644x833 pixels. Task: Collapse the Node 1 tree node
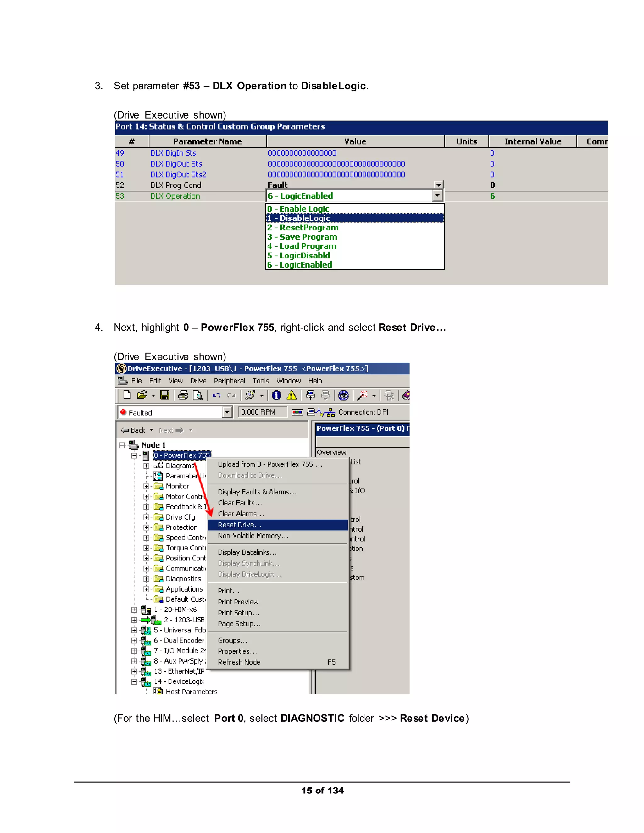pyautogui.click(x=122, y=445)
